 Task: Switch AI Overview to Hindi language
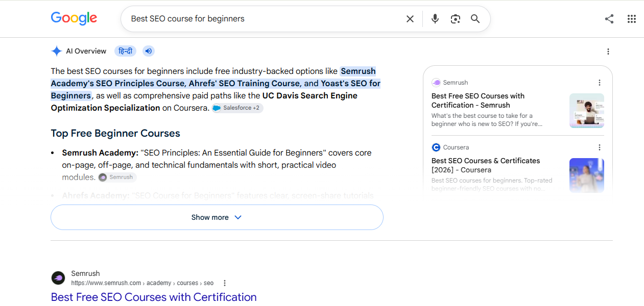[125, 51]
